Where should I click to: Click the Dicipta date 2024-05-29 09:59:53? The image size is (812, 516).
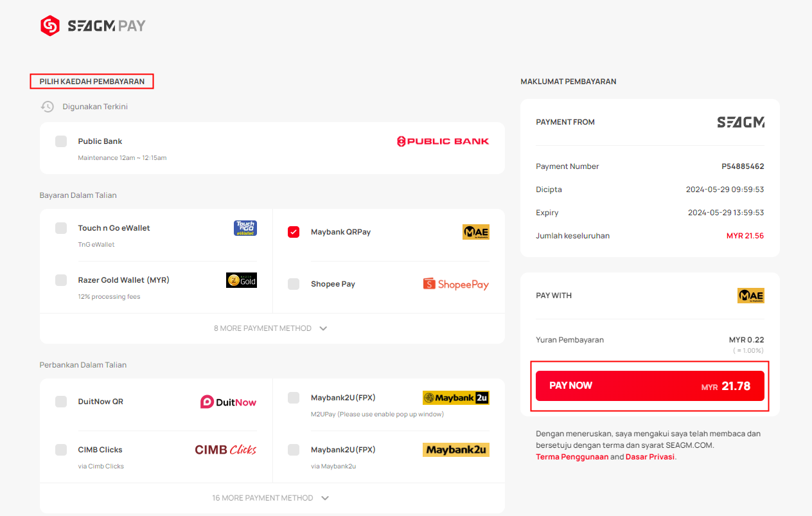click(725, 190)
